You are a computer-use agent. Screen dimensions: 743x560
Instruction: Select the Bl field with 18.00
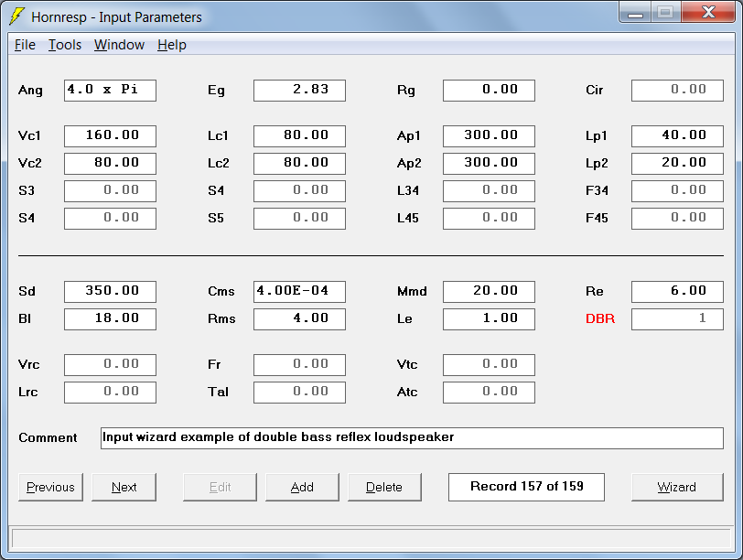[x=110, y=318]
